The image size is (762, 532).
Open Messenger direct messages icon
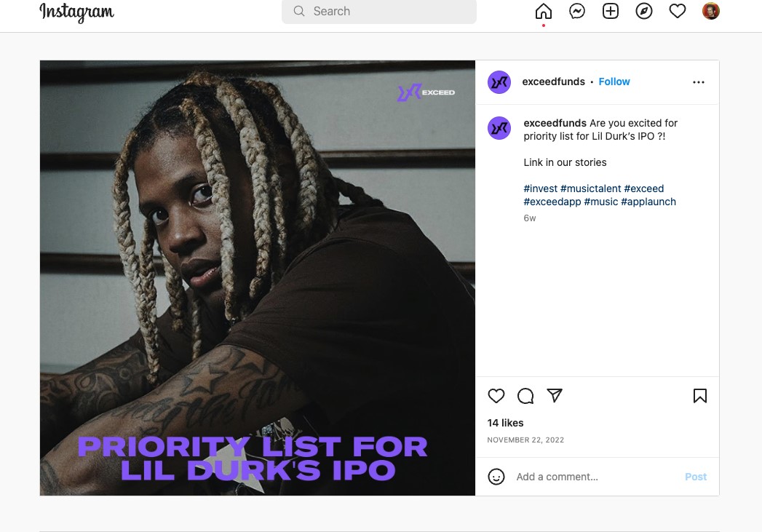pos(577,11)
